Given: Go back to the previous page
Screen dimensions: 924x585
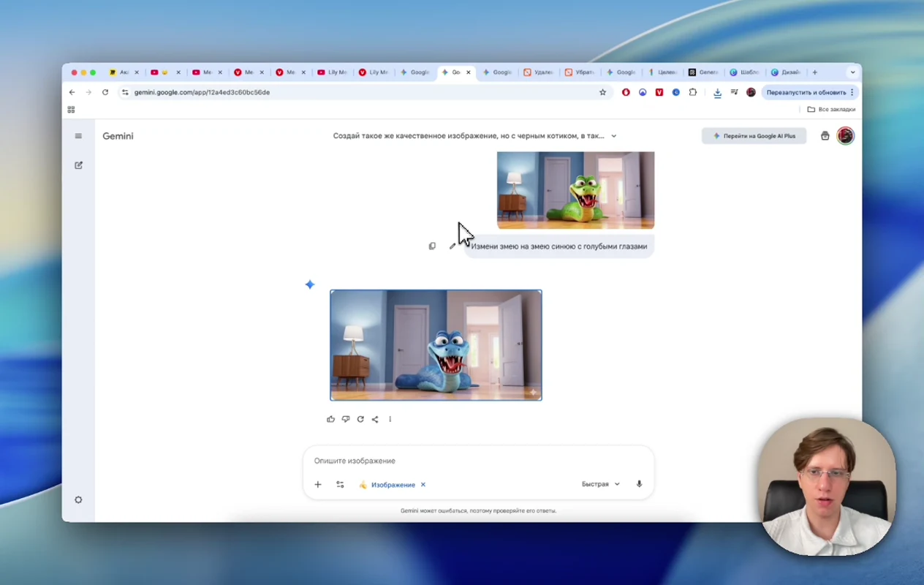Looking at the screenshot, I should pos(72,92).
